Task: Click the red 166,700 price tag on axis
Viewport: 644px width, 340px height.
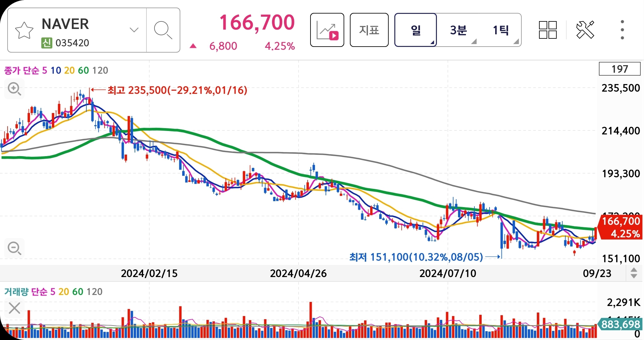Action: 620,227
